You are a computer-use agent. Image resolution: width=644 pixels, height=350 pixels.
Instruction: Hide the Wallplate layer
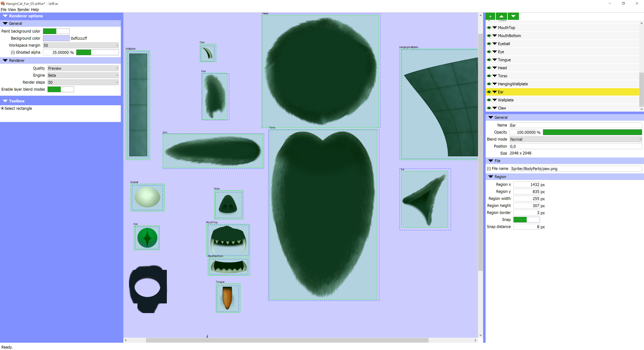489,100
